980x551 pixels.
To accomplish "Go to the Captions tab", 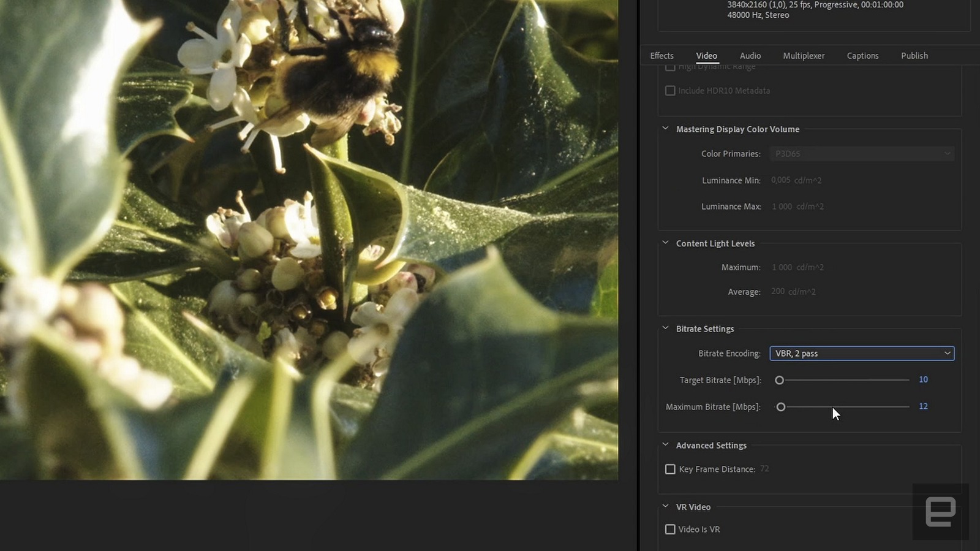I will [x=862, y=56].
